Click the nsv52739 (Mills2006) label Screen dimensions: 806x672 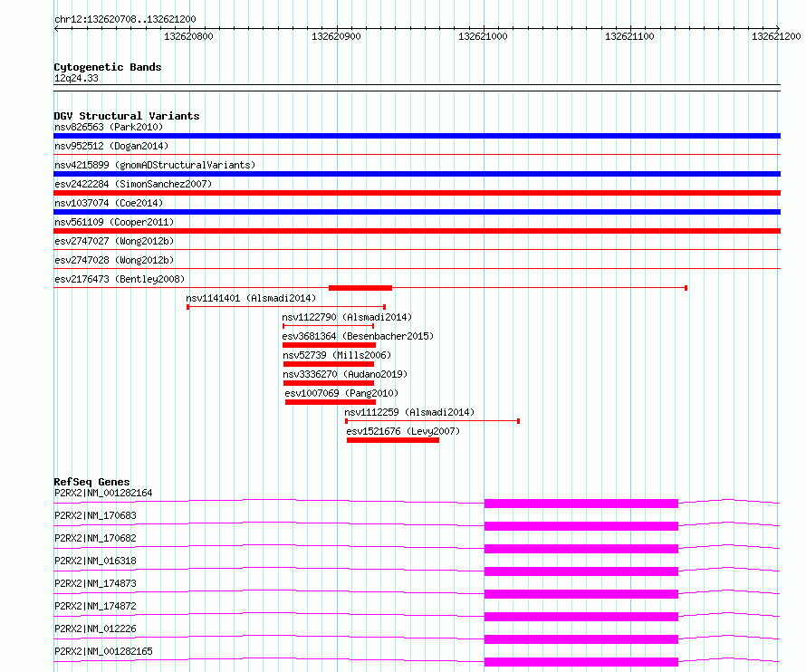pos(337,355)
